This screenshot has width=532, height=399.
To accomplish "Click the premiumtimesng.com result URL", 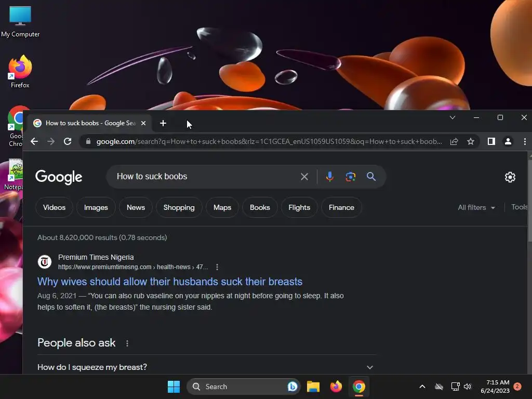I will 132,267.
